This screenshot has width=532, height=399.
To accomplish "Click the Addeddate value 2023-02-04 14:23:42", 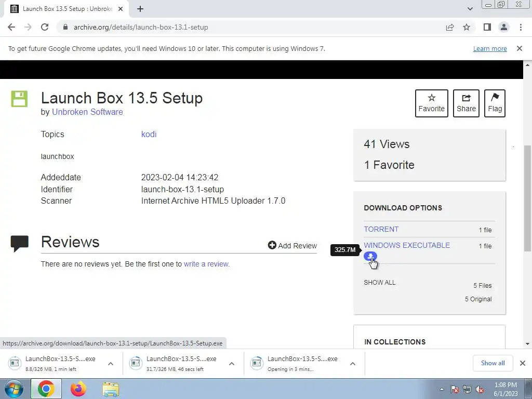I will (180, 177).
